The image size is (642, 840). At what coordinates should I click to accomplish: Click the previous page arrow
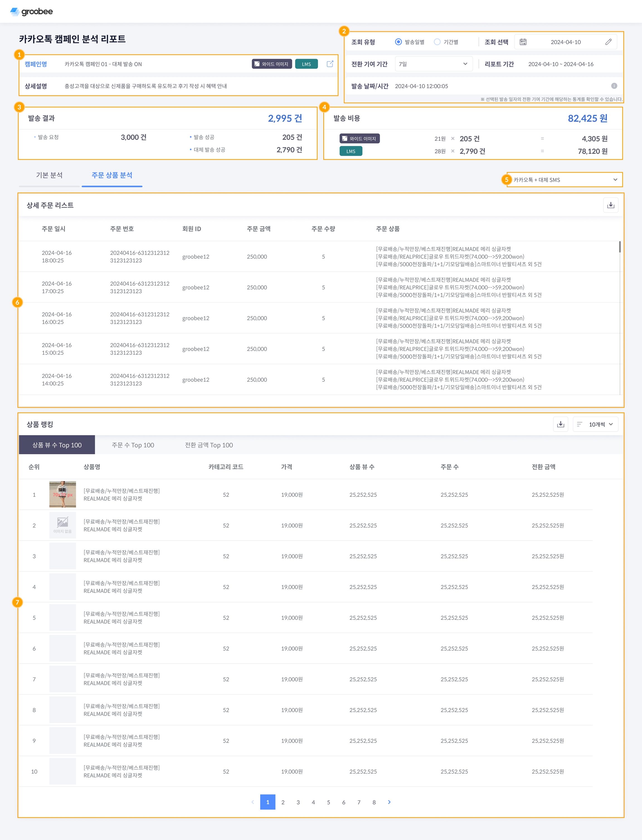click(x=253, y=802)
